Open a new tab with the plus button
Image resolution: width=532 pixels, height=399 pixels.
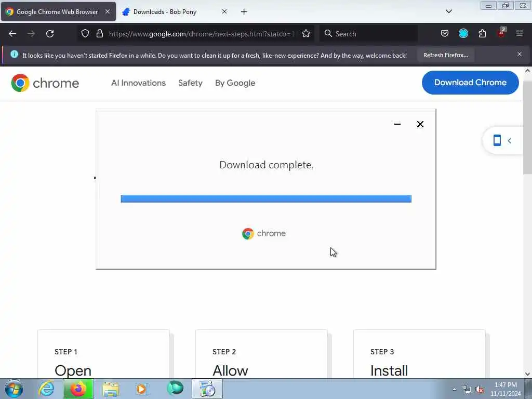244,12
